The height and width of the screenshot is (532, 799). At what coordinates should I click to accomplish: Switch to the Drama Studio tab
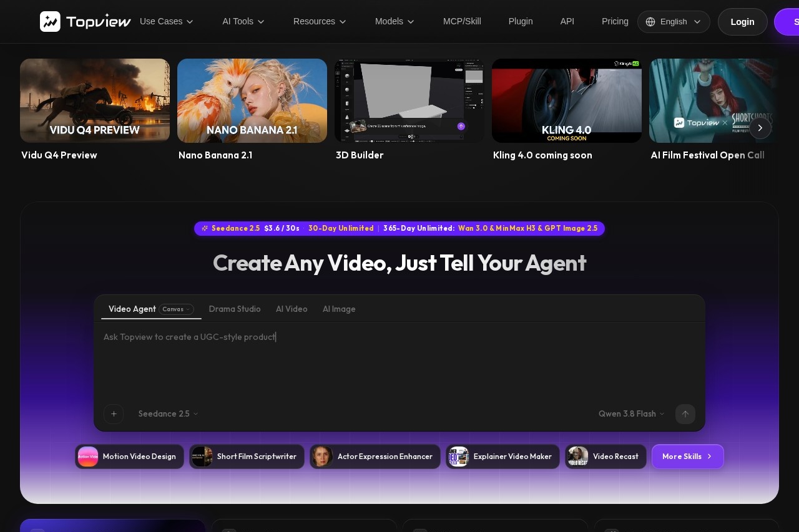[235, 309]
